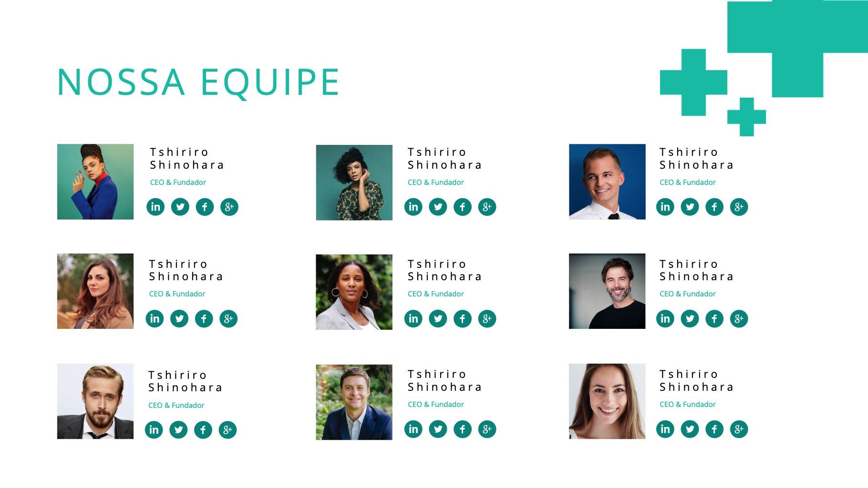Select photo of man in navy blazer outdoors
Image resolution: width=868 pixels, height=488 pixels.
[354, 402]
